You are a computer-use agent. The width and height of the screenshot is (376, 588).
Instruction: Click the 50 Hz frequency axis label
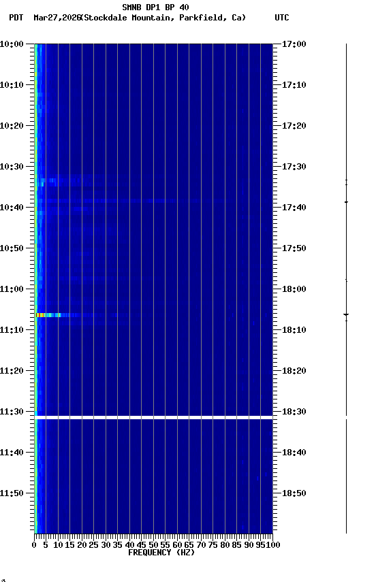[x=153, y=545]
